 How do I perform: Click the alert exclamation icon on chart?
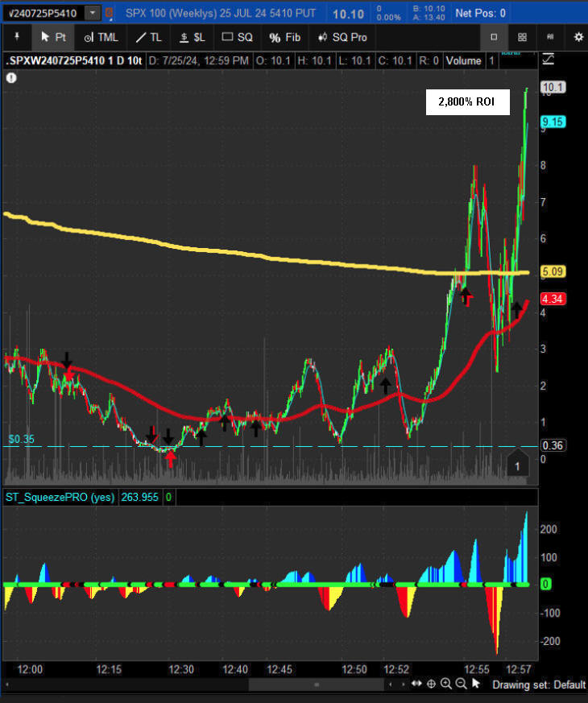coord(11,78)
